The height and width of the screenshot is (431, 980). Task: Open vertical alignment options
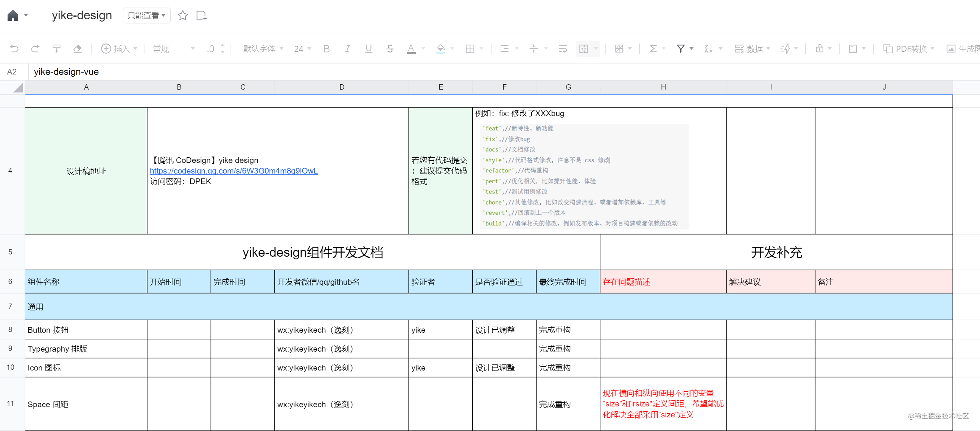click(x=534, y=49)
